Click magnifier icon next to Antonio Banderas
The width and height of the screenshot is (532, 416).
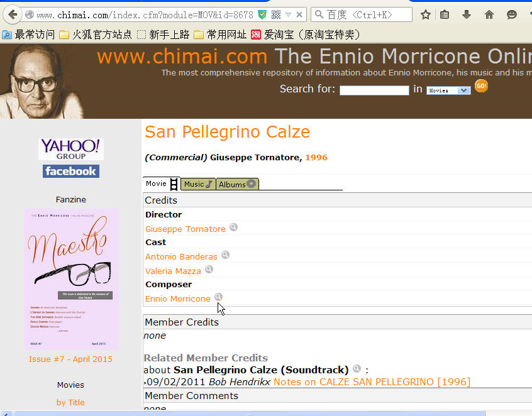click(225, 255)
